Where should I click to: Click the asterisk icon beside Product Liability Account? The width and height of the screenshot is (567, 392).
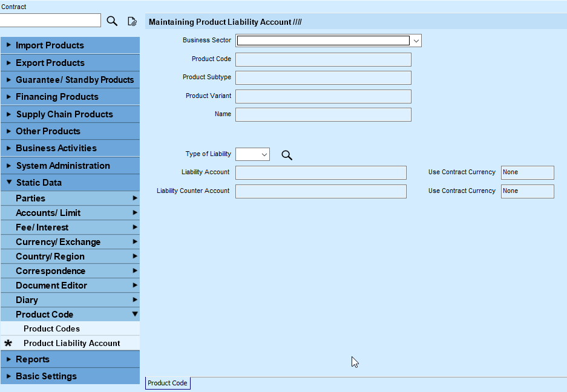pos(8,343)
